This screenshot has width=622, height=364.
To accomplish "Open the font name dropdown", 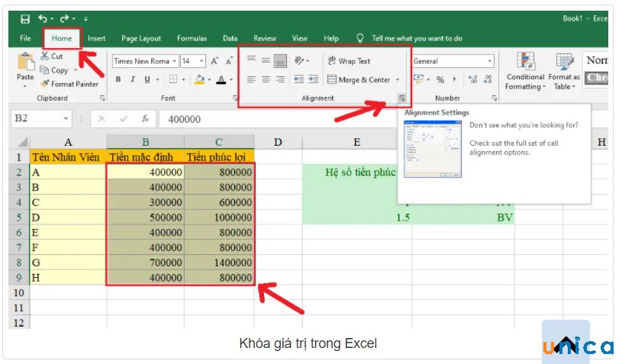I will pos(175,61).
